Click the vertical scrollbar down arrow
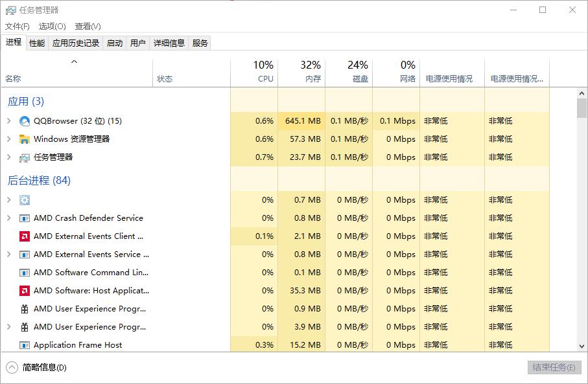Image resolution: width=588 pixels, height=384 pixels. click(x=582, y=346)
